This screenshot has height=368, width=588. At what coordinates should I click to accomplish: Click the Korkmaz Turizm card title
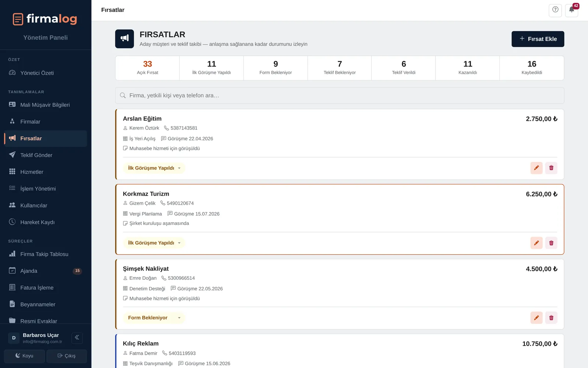click(x=146, y=194)
